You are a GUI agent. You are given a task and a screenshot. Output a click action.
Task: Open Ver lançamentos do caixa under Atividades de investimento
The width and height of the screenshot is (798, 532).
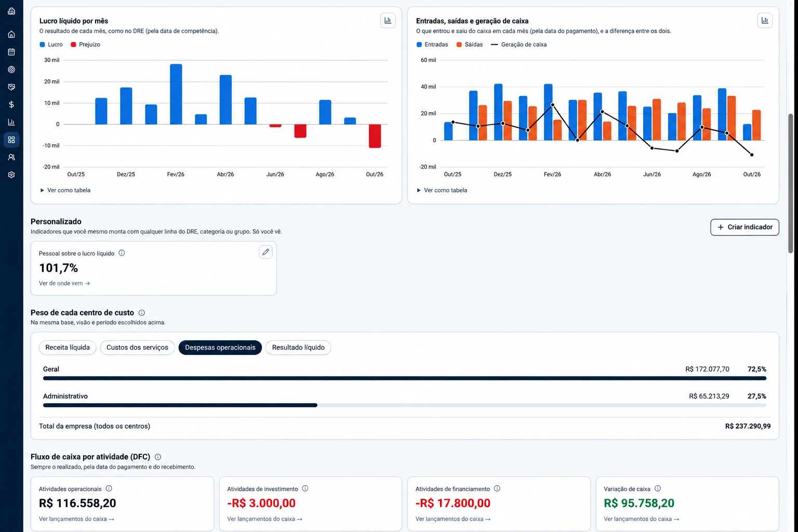click(265, 519)
